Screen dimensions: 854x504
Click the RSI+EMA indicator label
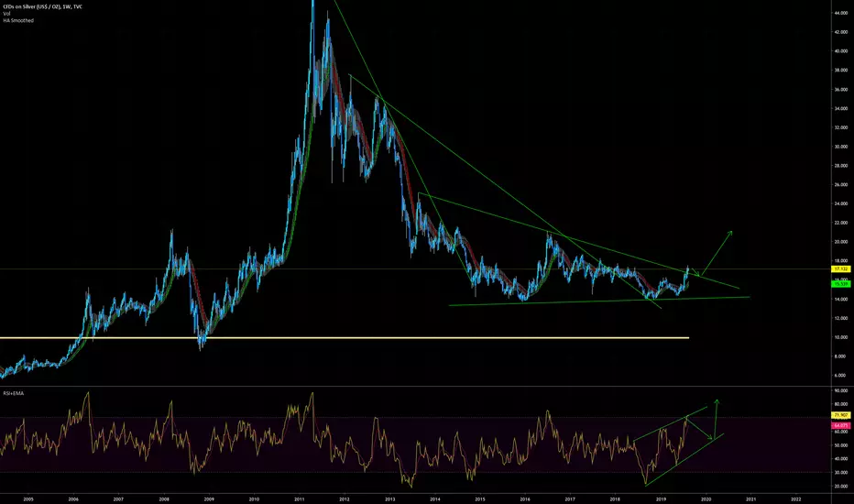click(x=14, y=393)
